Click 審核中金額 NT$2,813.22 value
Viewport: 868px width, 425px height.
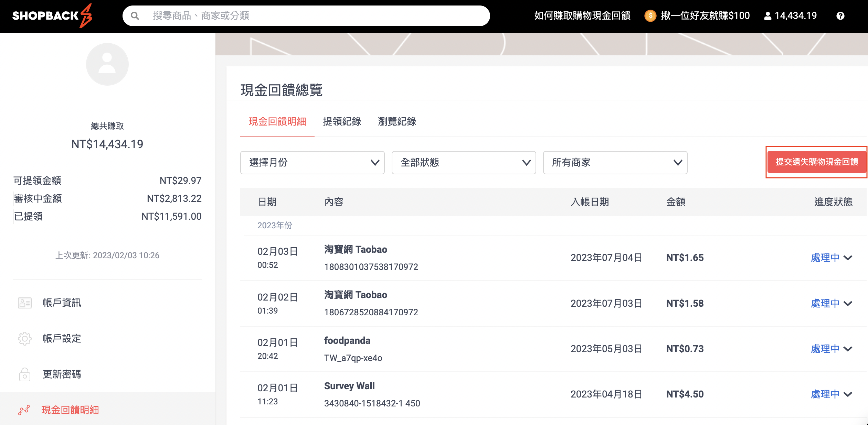click(174, 198)
